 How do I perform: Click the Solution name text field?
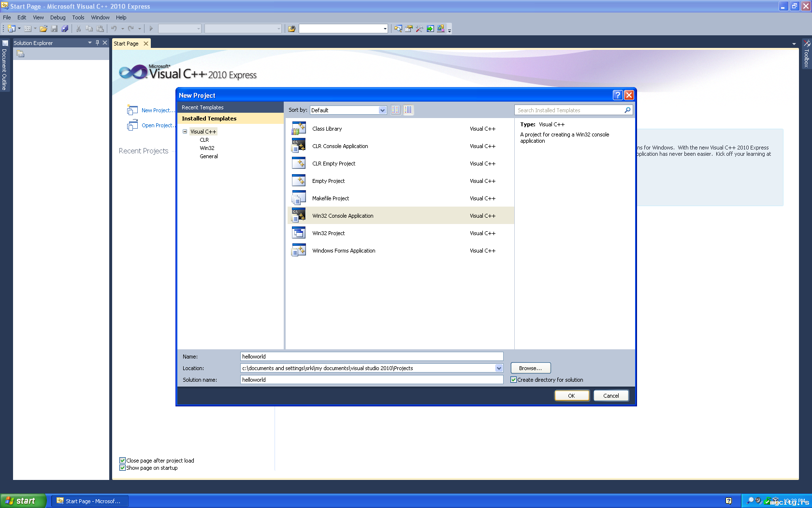pos(372,380)
